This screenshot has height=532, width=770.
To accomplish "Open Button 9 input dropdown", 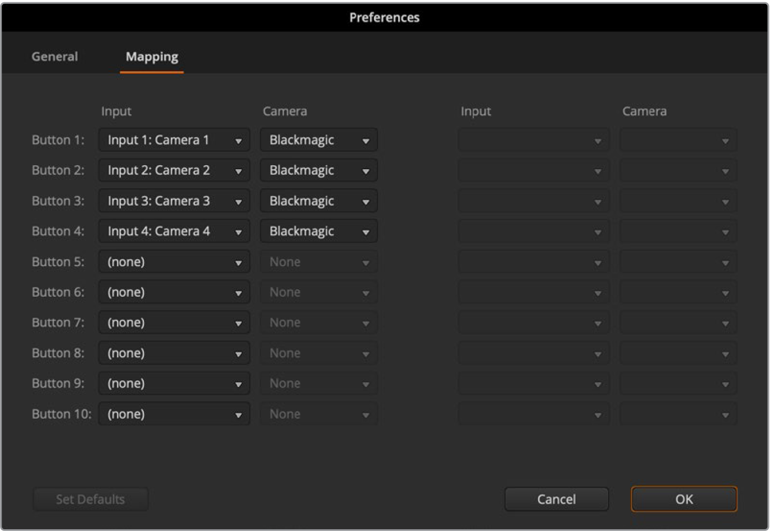I will tap(174, 384).
